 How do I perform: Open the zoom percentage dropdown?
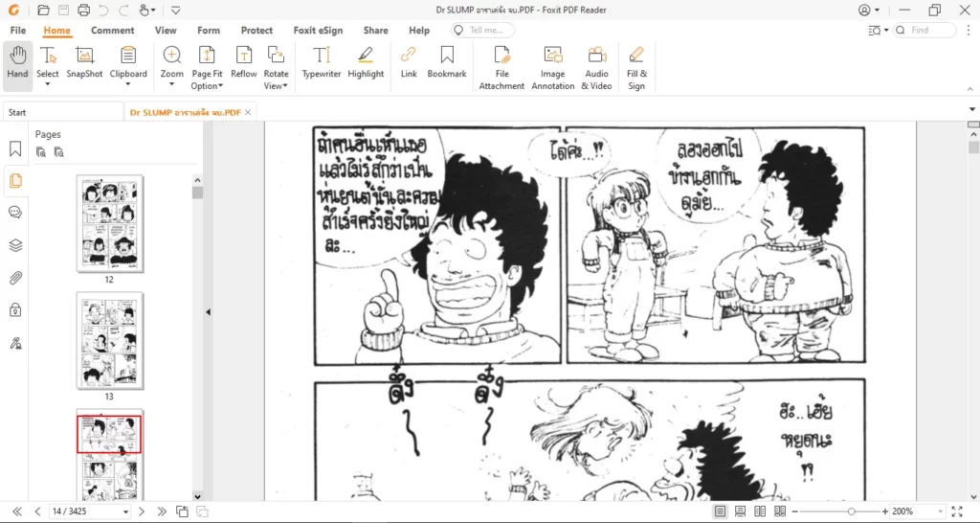tap(939, 512)
